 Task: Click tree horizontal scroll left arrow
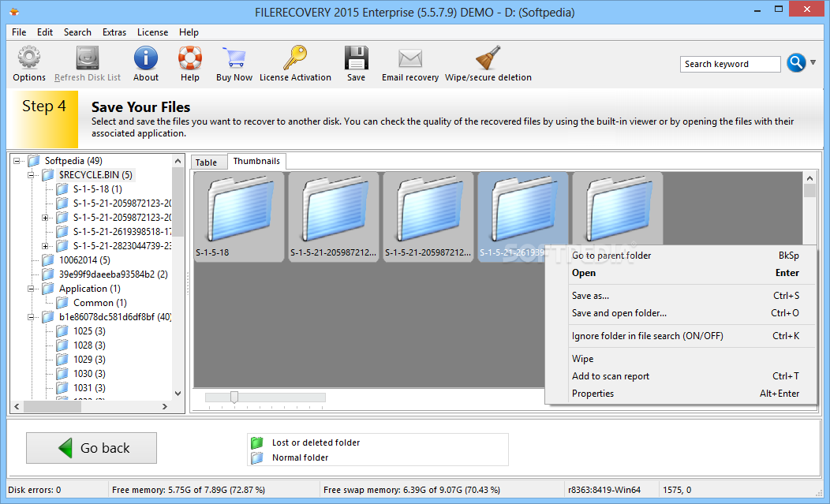click(x=17, y=406)
